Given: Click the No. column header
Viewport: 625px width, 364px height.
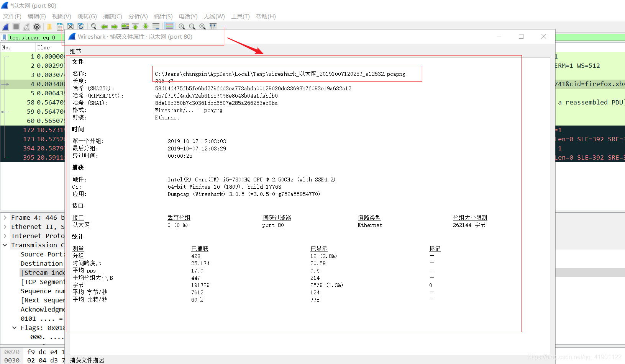Looking at the screenshot, I should tap(18, 47).
